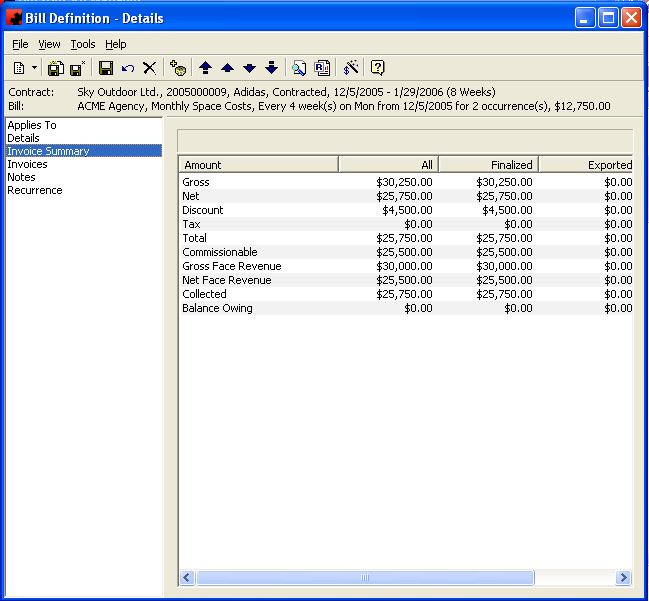Click the Delete X icon
This screenshot has height=601, width=649.
[x=149, y=68]
